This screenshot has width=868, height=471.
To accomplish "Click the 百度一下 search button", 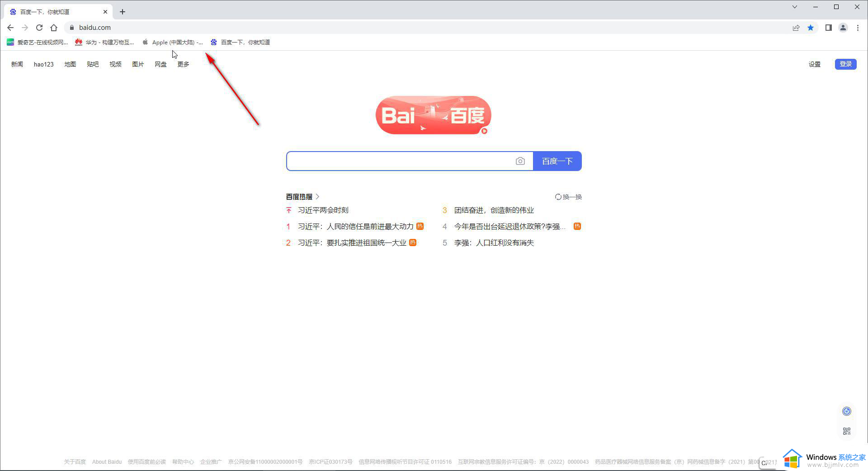I will [557, 161].
